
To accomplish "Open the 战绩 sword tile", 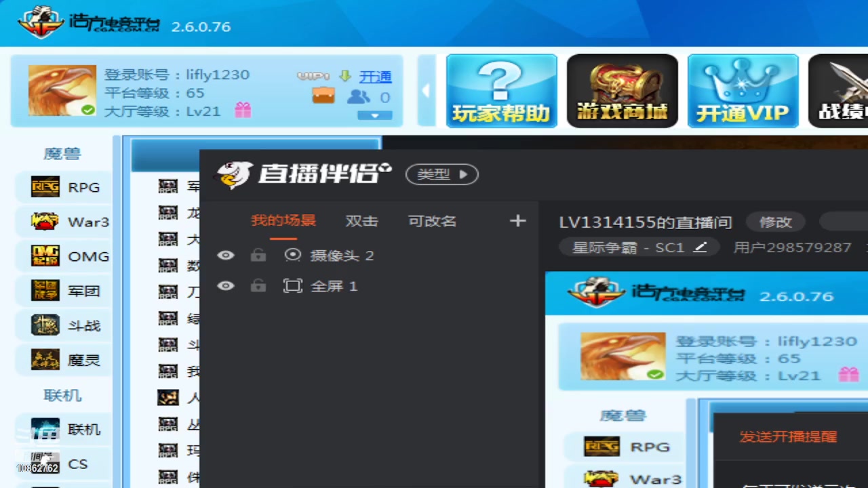I will [x=838, y=91].
